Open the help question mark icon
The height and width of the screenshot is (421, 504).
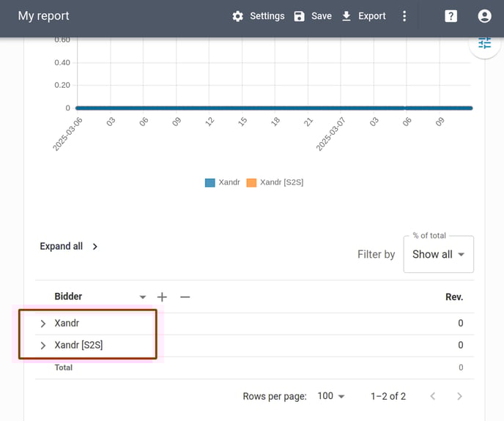[451, 16]
